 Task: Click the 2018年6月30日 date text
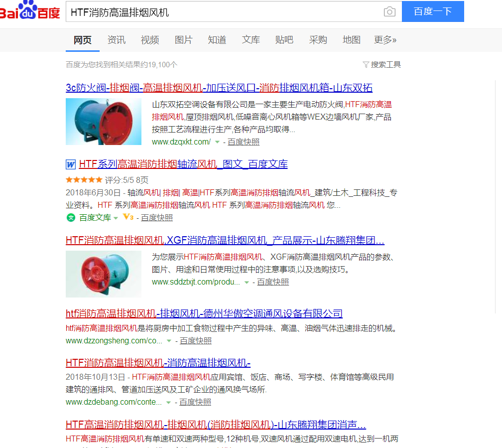click(93, 193)
